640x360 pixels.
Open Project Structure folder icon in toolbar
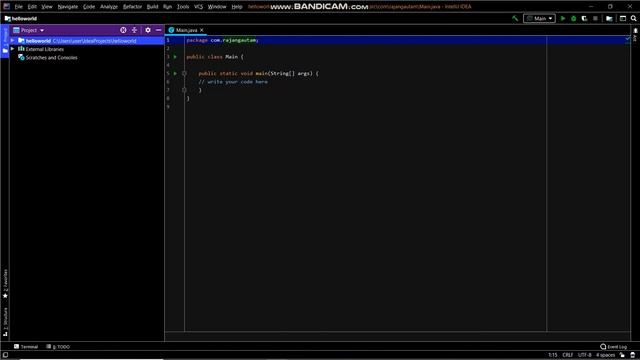pos(609,18)
